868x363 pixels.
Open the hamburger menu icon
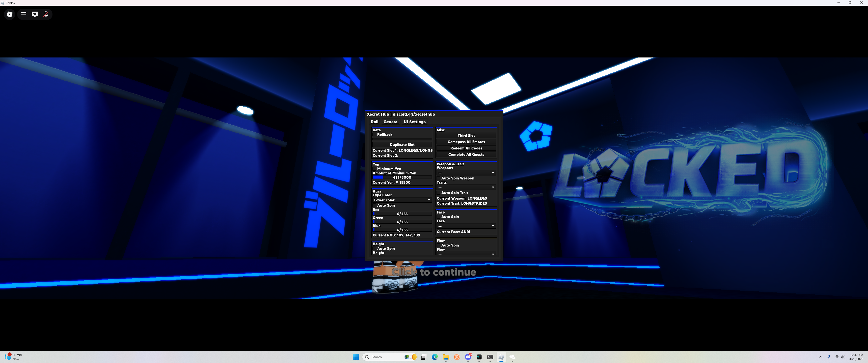tap(23, 14)
